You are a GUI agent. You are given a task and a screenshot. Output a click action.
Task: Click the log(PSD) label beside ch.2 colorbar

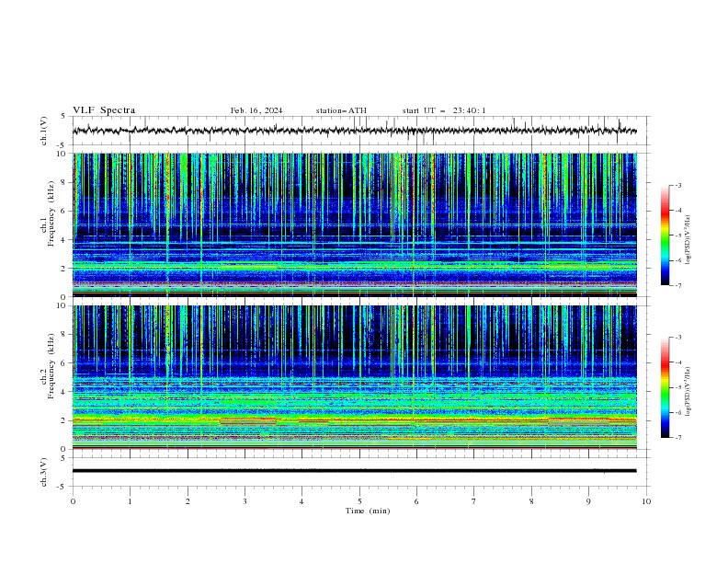688,392
